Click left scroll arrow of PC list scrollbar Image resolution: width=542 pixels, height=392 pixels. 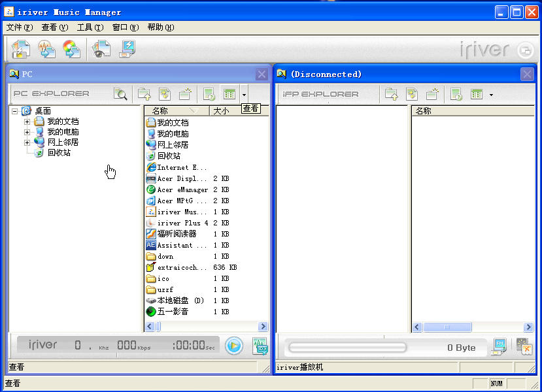(150, 327)
